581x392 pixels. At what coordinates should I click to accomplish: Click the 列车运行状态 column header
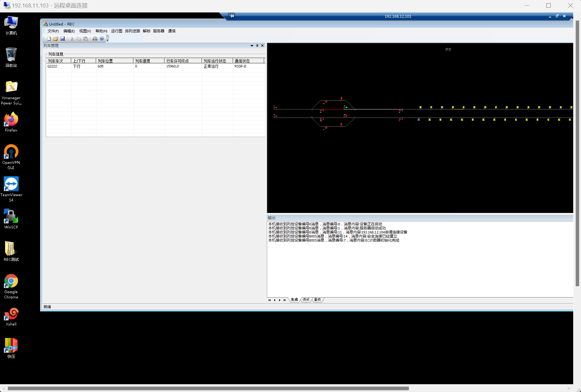(x=218, y=61)
